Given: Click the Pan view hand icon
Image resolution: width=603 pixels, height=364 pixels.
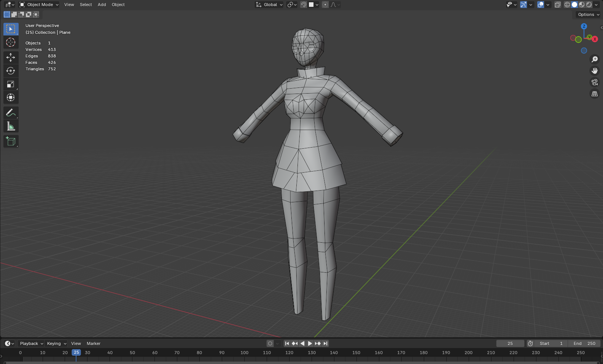Looking at the screenshot, I should (x=595, y=71).
